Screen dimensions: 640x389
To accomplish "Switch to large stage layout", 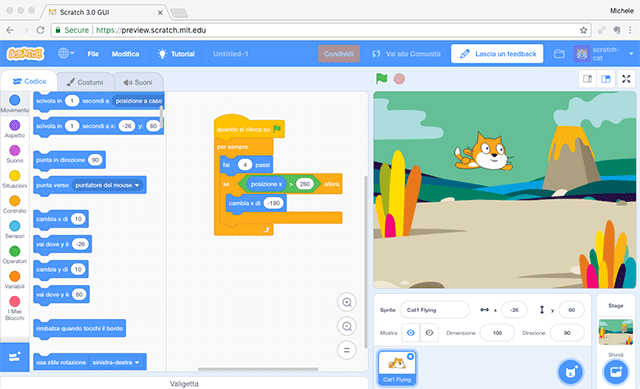I will 606,79.
